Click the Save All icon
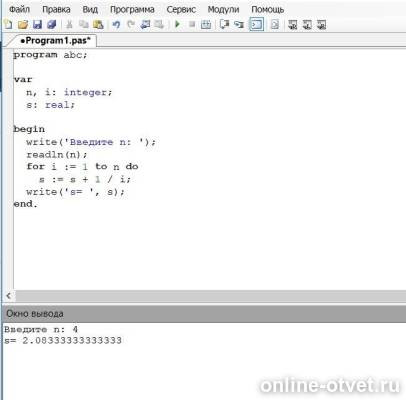Image resolution: width=406 pixels, height=400 pixels. click(x=52, y=25)
